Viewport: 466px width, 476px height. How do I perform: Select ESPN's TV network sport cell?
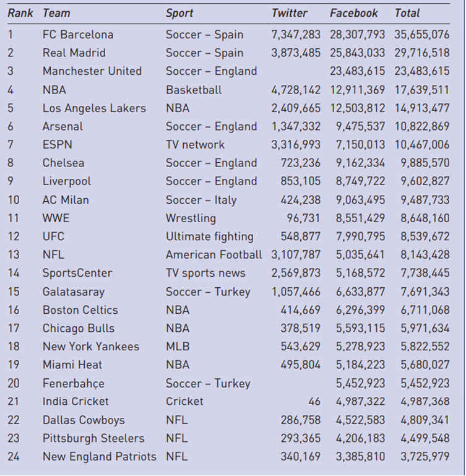[195, 145]
